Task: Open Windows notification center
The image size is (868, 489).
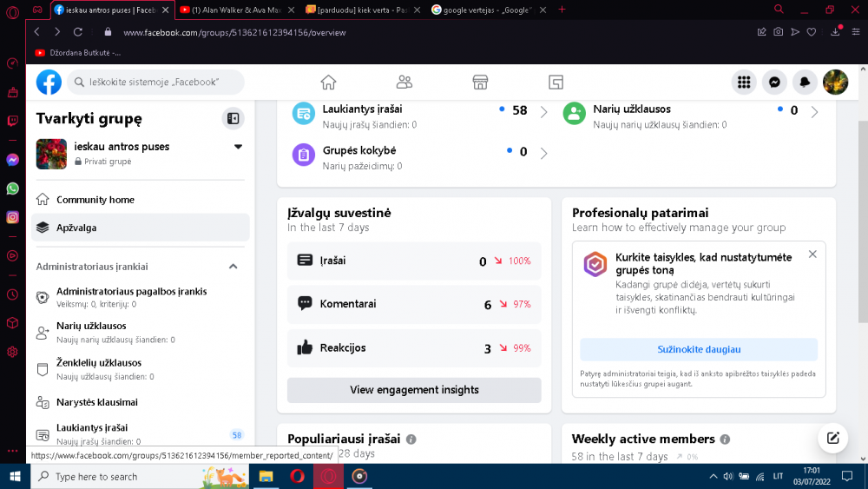Action: coord(847,476)
